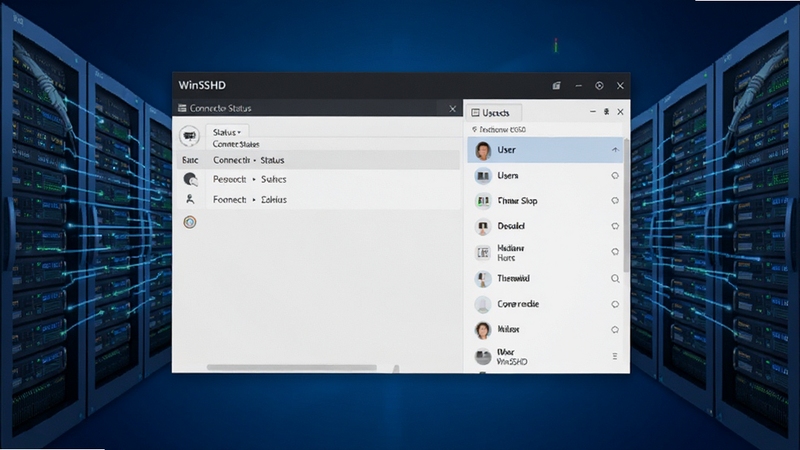Click the circled-dot icon in WinSSHD title bar

599,86
